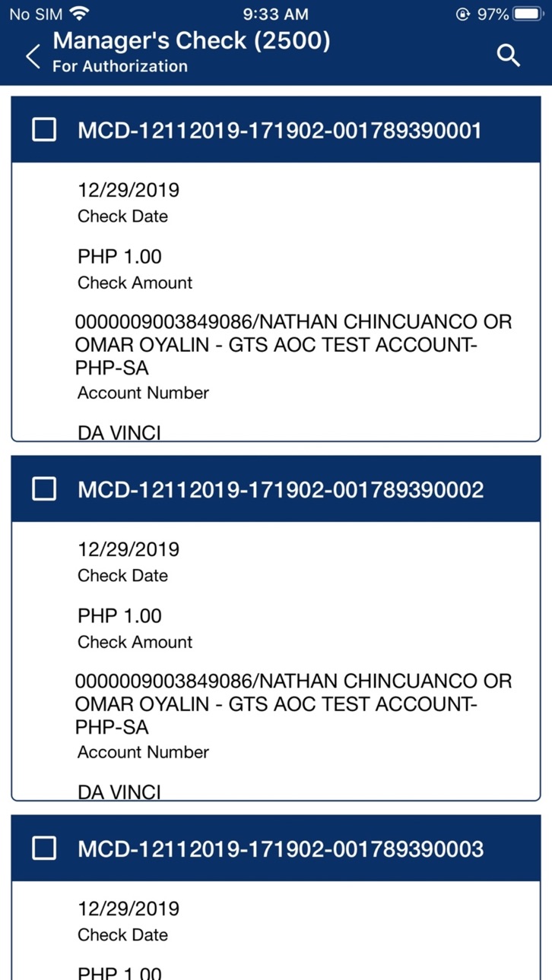Tap the battery indicator icon

point(528,14)
